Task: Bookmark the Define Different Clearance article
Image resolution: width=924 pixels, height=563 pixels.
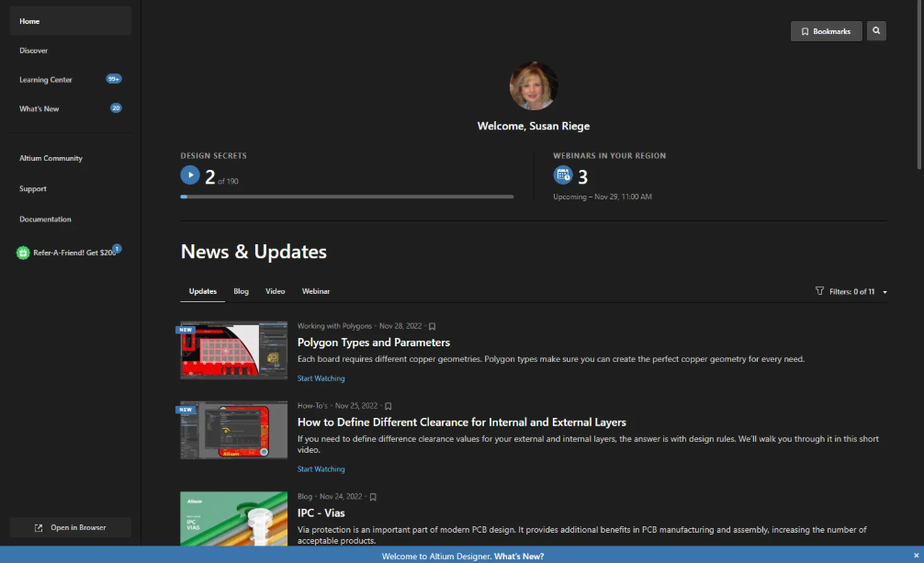Action: pyautogui.click(x=389, y=406)
